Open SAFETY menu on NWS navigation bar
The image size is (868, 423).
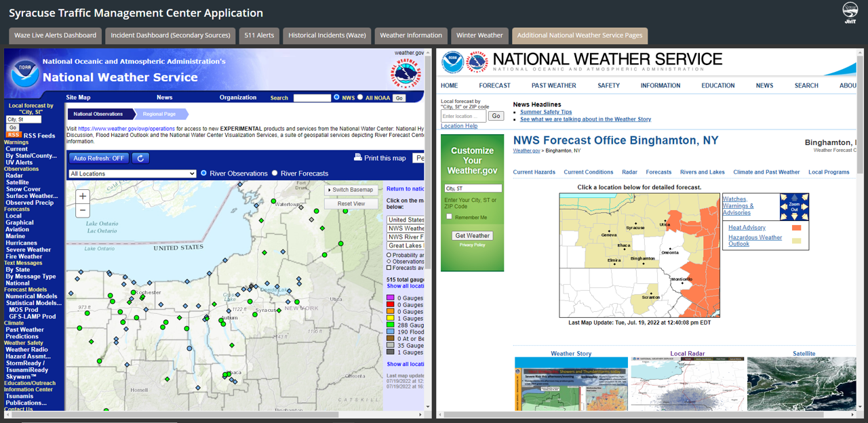point(609,85)
